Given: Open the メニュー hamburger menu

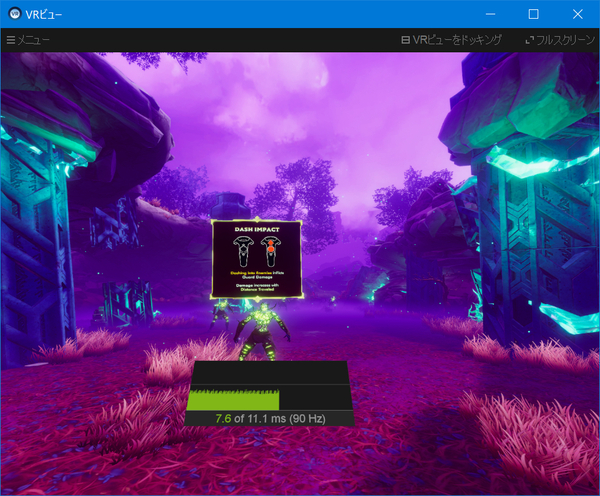Looking at the screenshot, I should click(x=28, y=40).
